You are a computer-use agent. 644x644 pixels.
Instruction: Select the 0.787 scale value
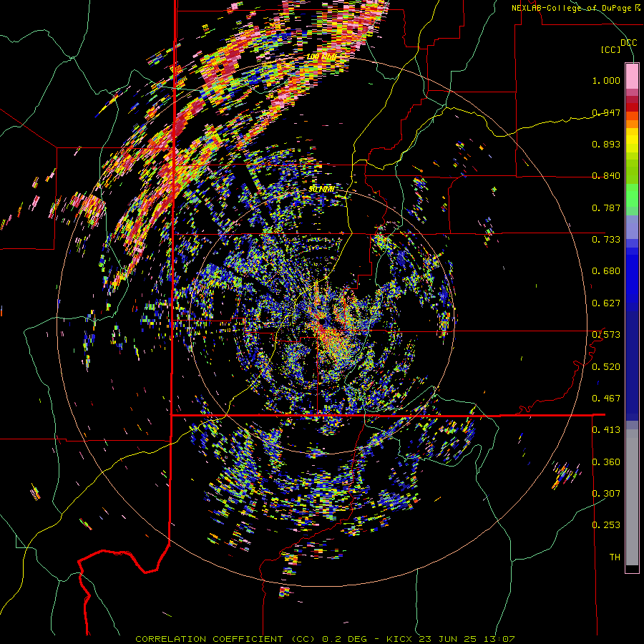tap(606, 208)
